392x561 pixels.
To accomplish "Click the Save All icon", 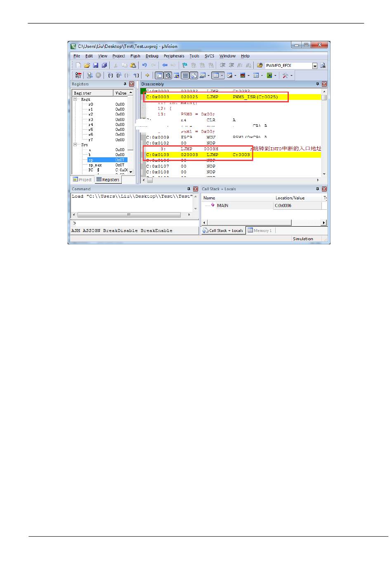I will point(104,65).
